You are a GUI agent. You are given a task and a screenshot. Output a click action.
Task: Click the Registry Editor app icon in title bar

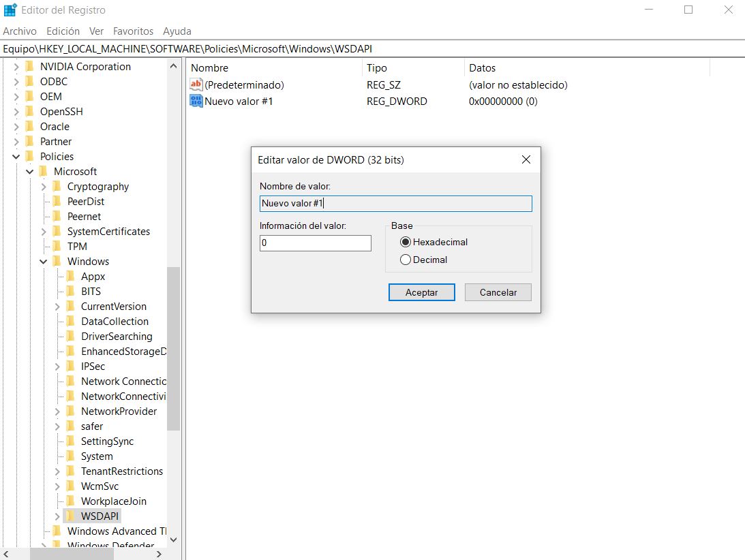pos(10,10)
